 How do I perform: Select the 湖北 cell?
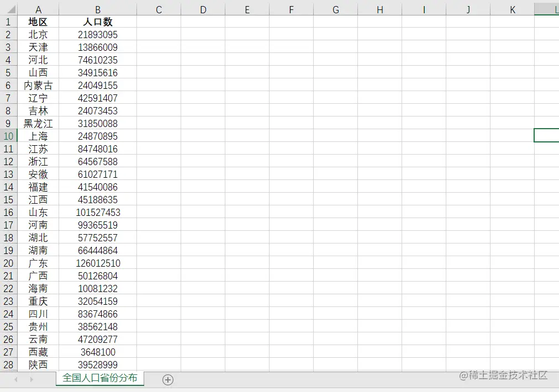[38, 238]
